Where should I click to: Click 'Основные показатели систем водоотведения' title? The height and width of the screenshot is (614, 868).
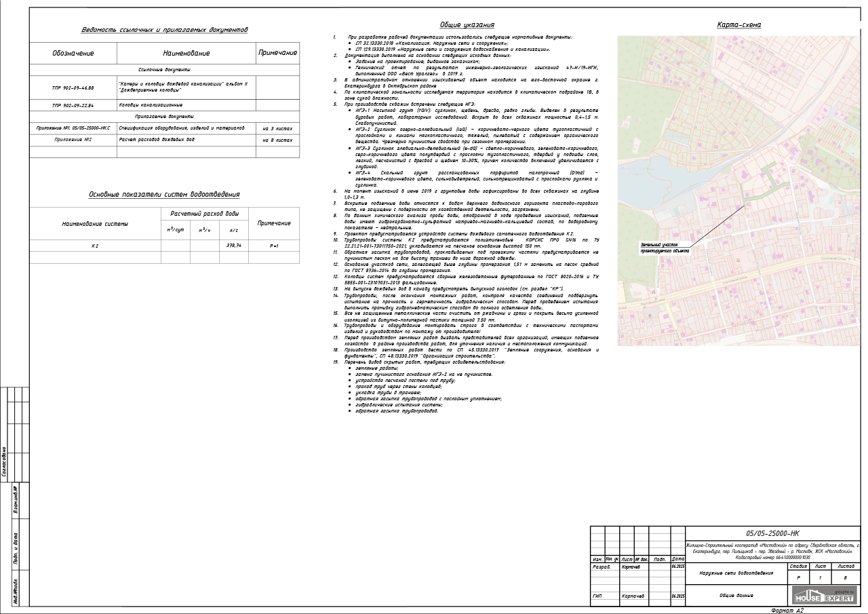click(x=164, y=195)
